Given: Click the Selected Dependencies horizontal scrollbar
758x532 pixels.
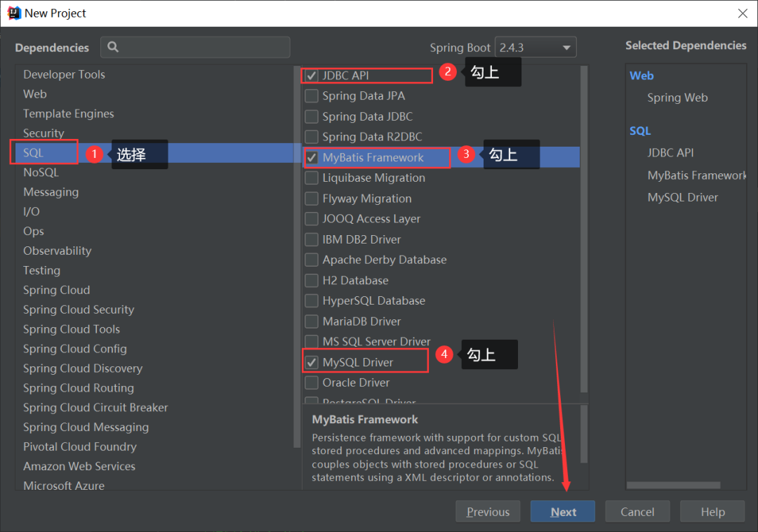Looking at the screenshot, I should pos(673,485).
